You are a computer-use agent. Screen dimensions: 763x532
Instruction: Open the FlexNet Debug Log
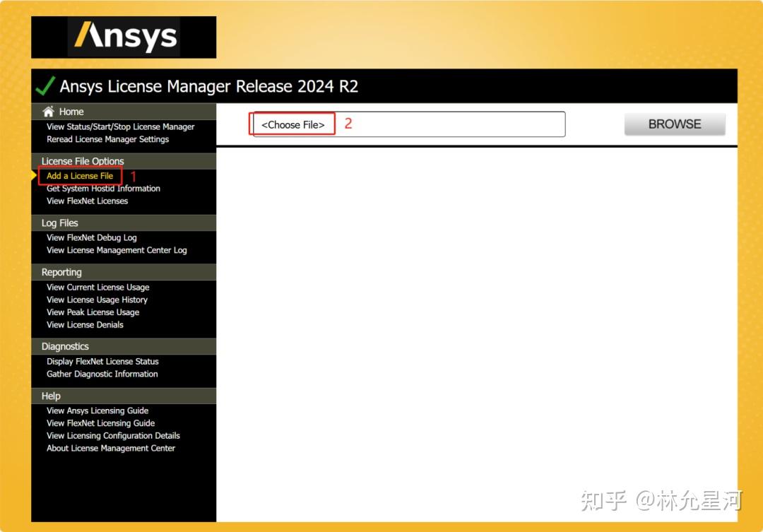(x=92, y=237)
